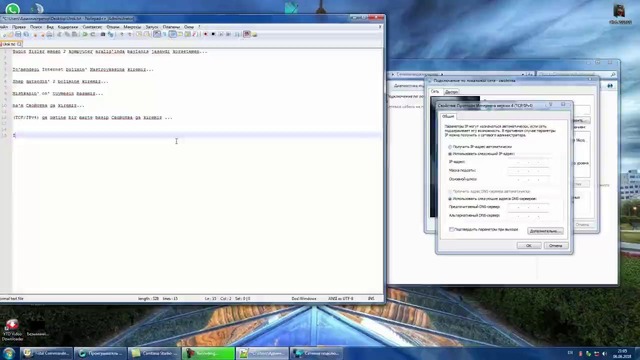Open Find with the binoculars icon

click(103, 34)
